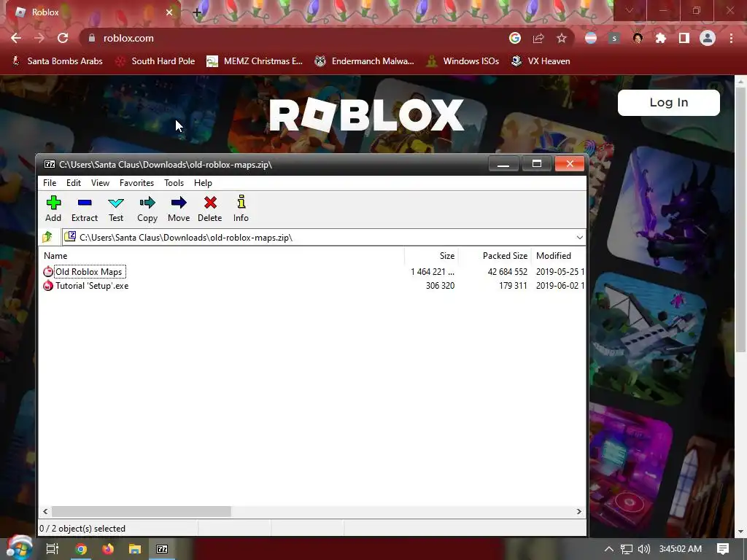Click the share page icon in Chrome
This screenshot has height=560, width=747.
538,38
